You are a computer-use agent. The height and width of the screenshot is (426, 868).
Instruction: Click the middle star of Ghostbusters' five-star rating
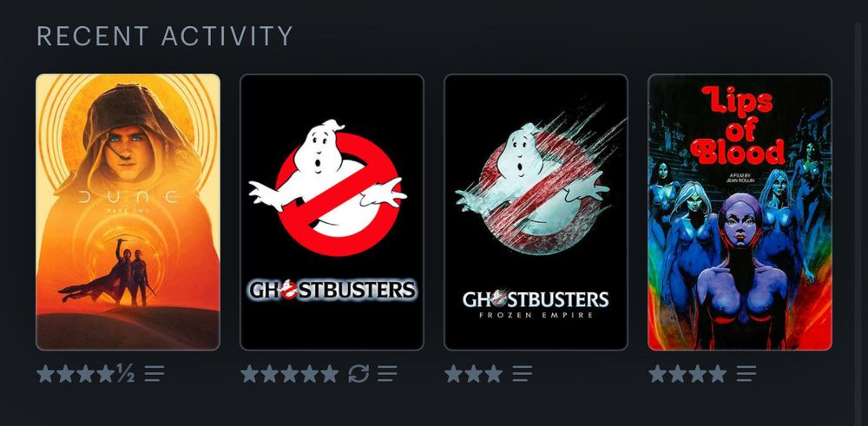pos(290,374)
